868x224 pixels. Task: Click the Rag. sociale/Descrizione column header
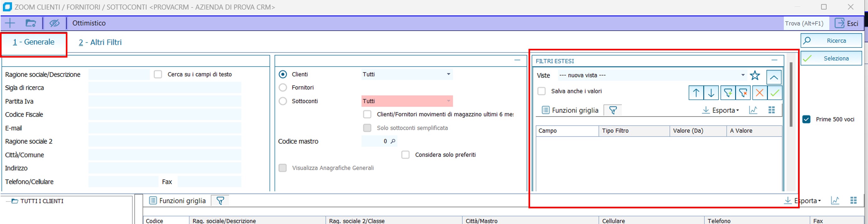(257, 220)
